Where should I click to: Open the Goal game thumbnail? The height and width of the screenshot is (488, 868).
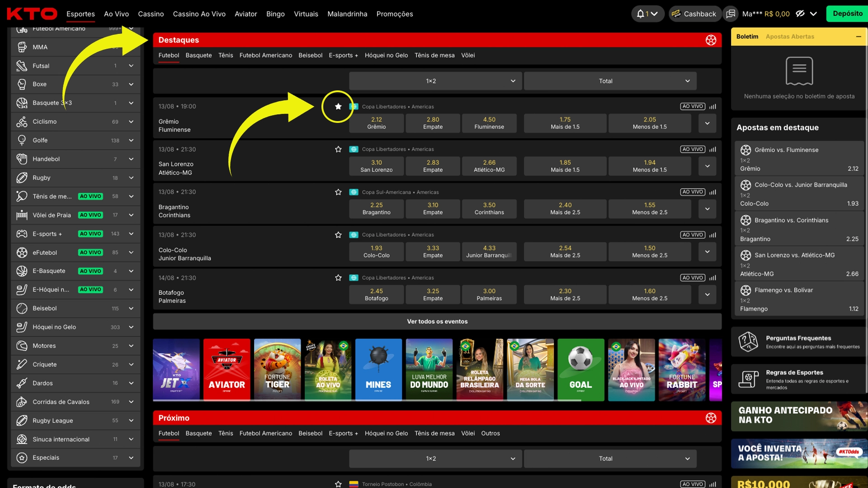580,370
